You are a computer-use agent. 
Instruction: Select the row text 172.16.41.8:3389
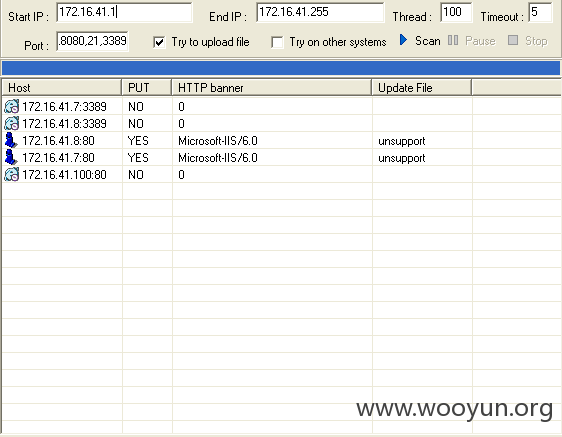[65, 124]
